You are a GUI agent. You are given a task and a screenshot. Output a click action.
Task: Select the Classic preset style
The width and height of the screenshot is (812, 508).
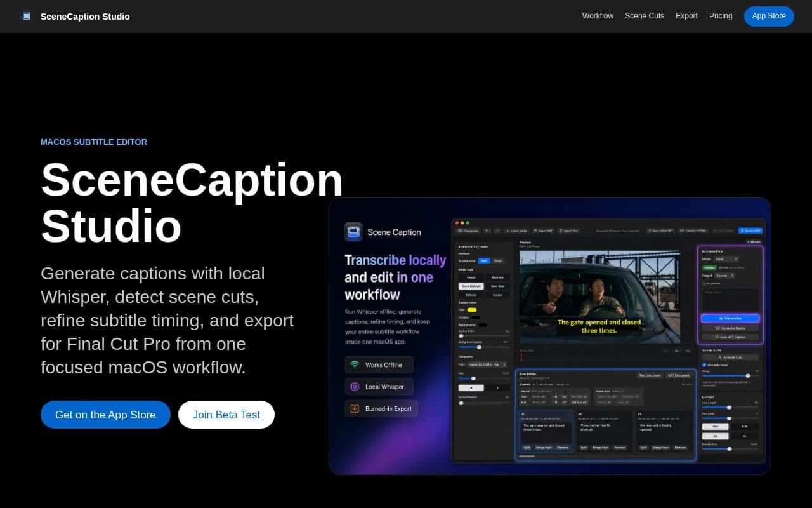pos(471,277)
